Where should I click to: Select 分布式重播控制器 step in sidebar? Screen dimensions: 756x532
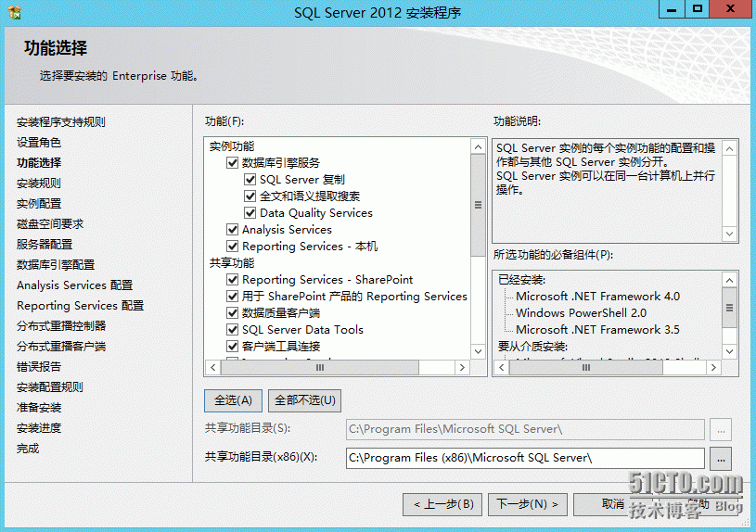[x=61, y=326]
